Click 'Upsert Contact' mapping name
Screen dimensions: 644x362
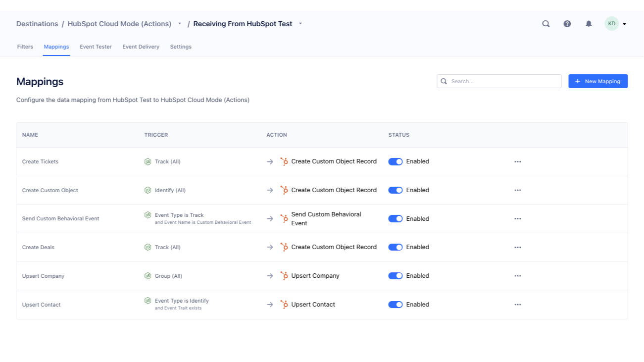tap(41, 305)
